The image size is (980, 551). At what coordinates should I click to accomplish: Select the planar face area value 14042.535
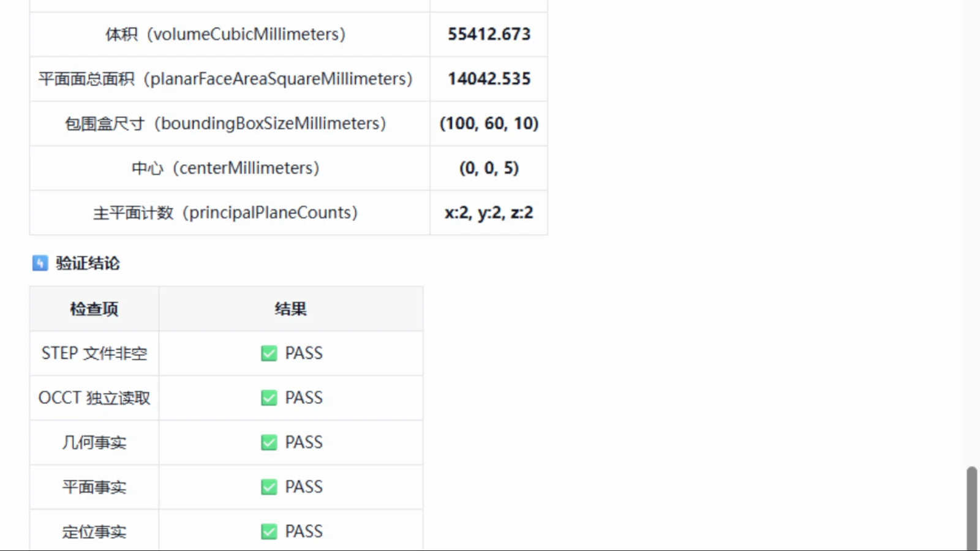point(489,79)
